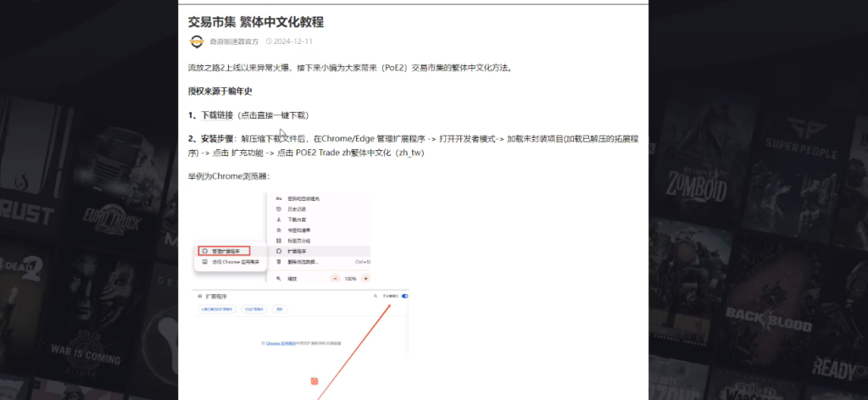
Task: Click the line 举例为Chrome浏览器:
Action: click(x=229, y=176)
